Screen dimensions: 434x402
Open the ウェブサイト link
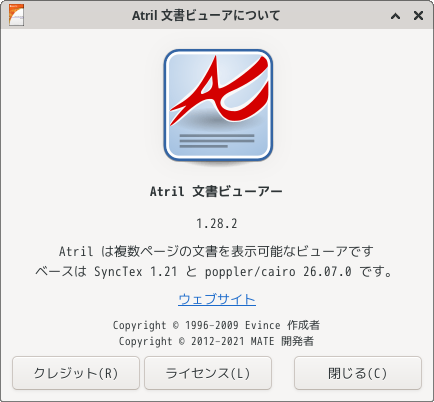point(217,299)
